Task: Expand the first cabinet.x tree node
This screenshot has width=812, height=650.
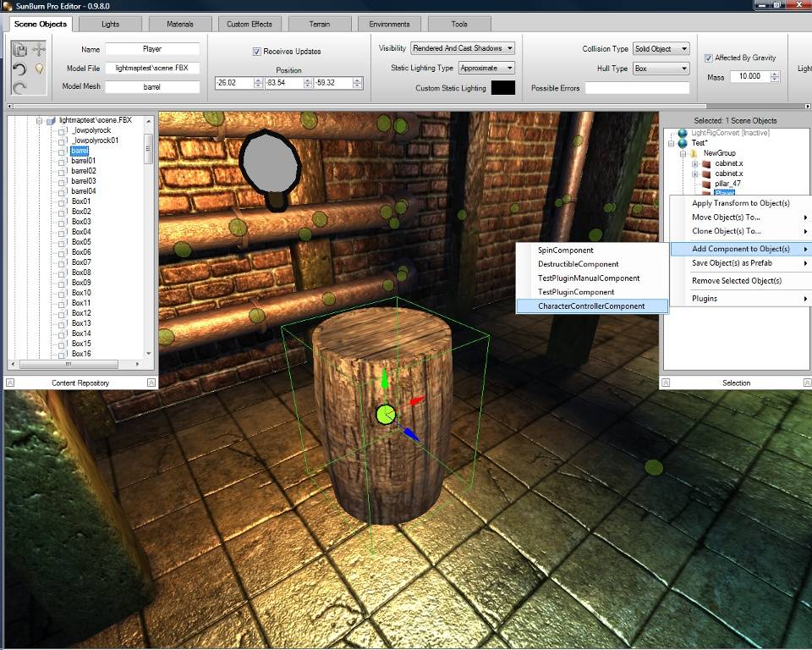Action: (x=695, y=164)
